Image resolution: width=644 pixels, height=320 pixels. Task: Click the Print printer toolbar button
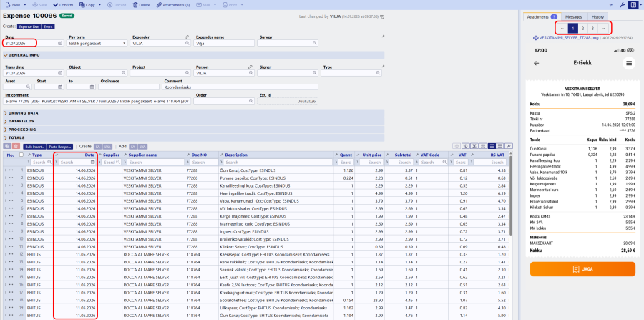point(230,5)
